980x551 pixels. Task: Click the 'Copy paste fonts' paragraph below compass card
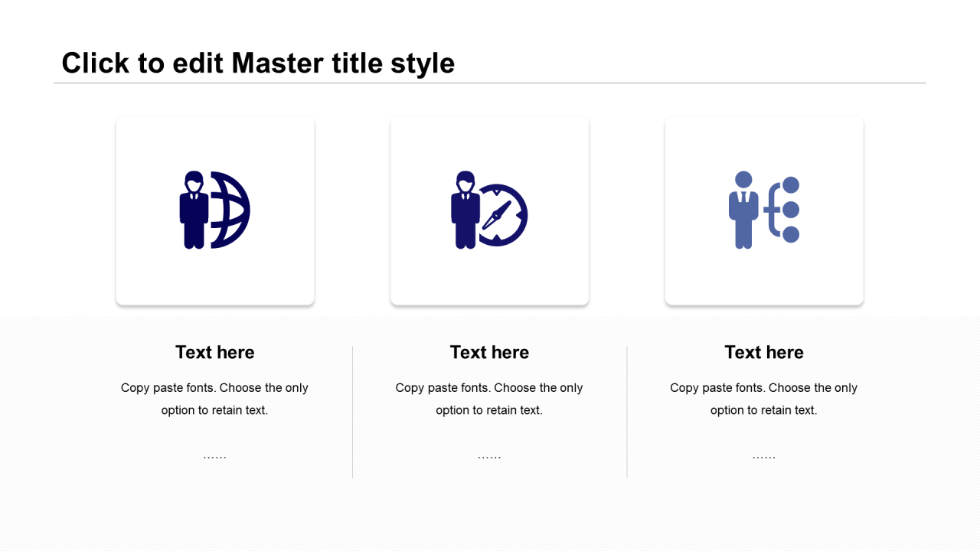coord(489,399)
